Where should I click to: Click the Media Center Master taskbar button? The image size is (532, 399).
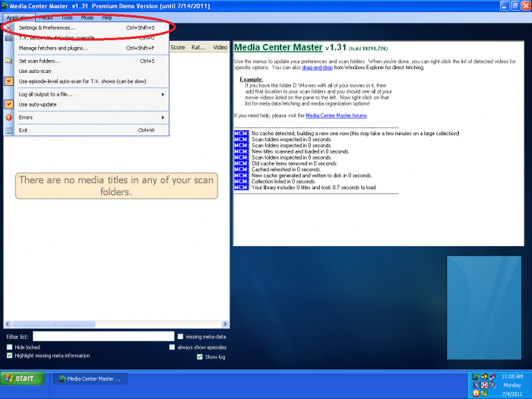pyautogui.click(x=90, y=378)
